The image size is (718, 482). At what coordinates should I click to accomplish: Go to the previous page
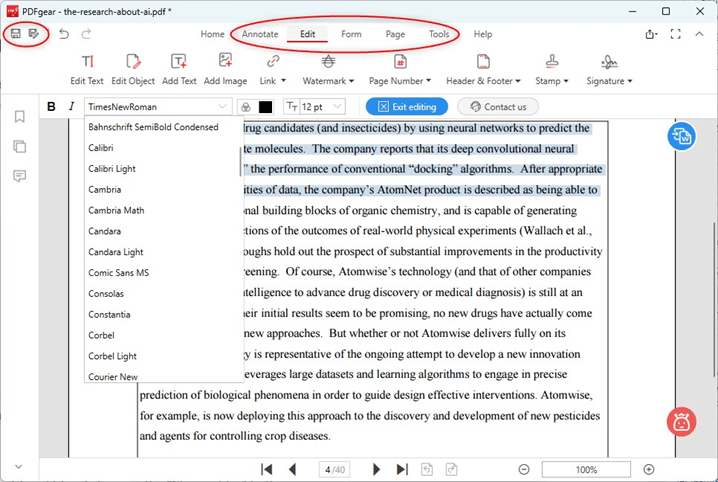[x=293, y=469]
